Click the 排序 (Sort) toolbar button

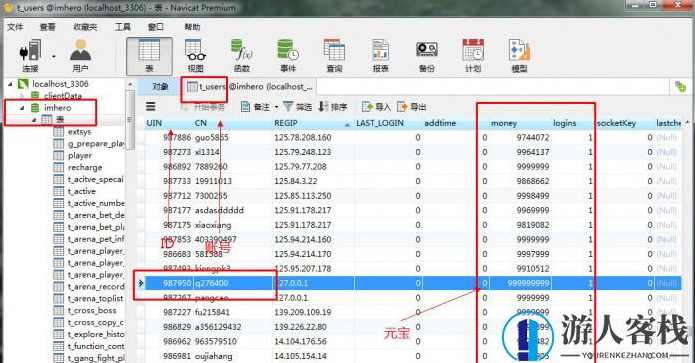332,107
